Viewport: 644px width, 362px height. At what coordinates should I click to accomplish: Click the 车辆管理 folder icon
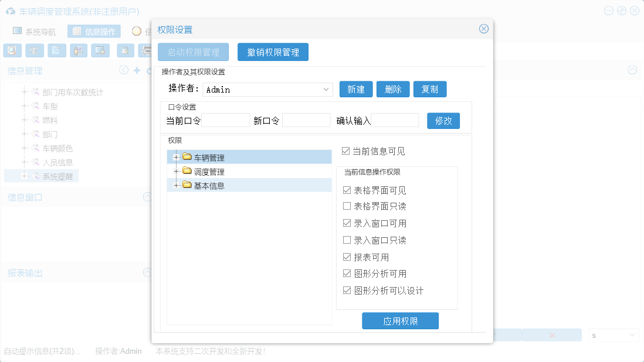pos(187,157)
